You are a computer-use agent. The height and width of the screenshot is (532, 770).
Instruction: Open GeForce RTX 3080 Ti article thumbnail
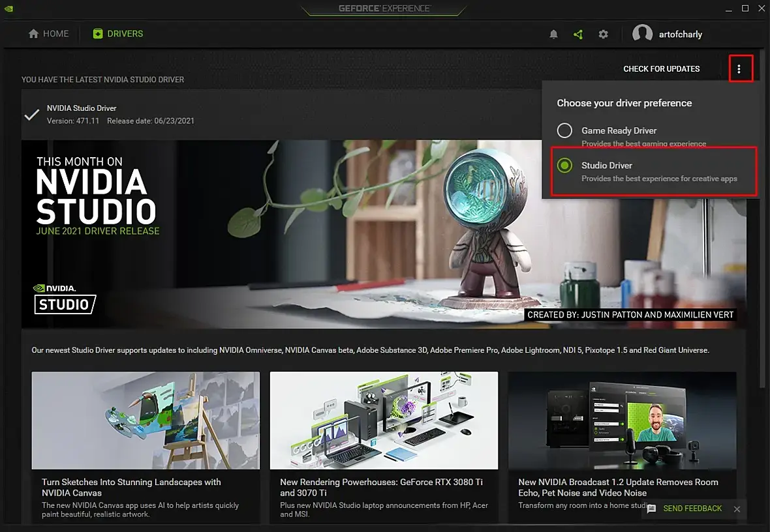[384, 420]
